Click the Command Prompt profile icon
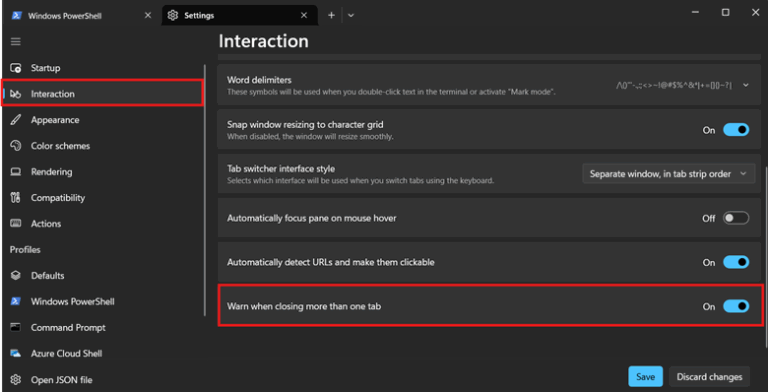This screenshot has height=392, width=768. (16, 327)
